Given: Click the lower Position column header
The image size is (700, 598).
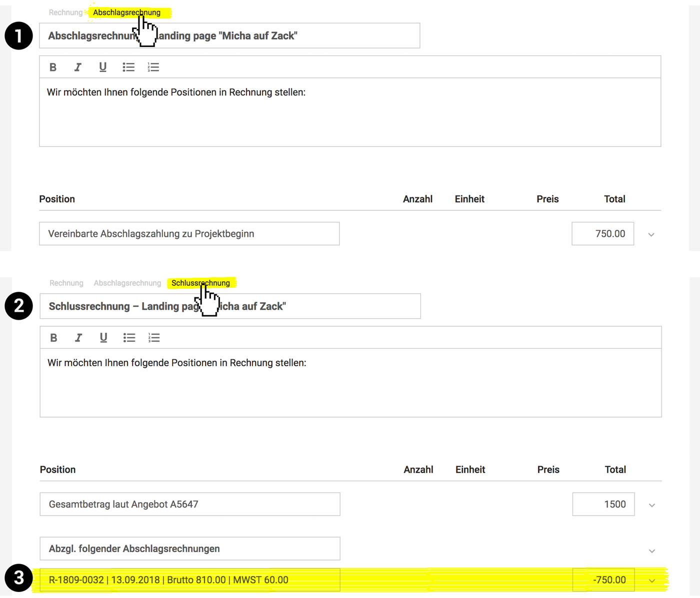Looking at the screenshot, I should pos(57,470).
